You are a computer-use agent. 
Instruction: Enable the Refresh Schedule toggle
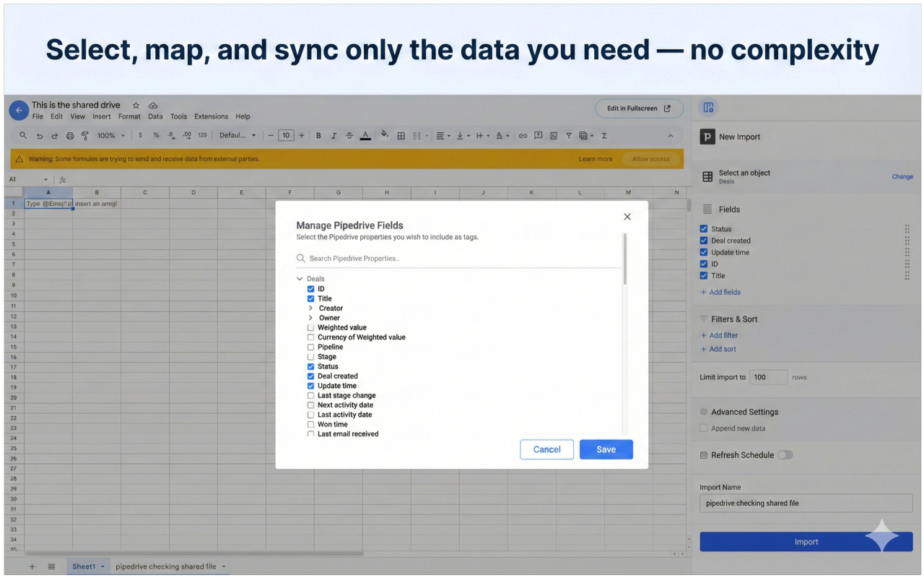pyautogui.click(x=785, y=455)
